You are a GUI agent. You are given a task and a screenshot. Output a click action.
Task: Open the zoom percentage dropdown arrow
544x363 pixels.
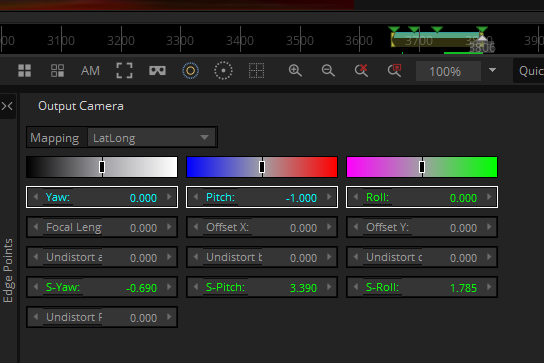pos(492,70)
